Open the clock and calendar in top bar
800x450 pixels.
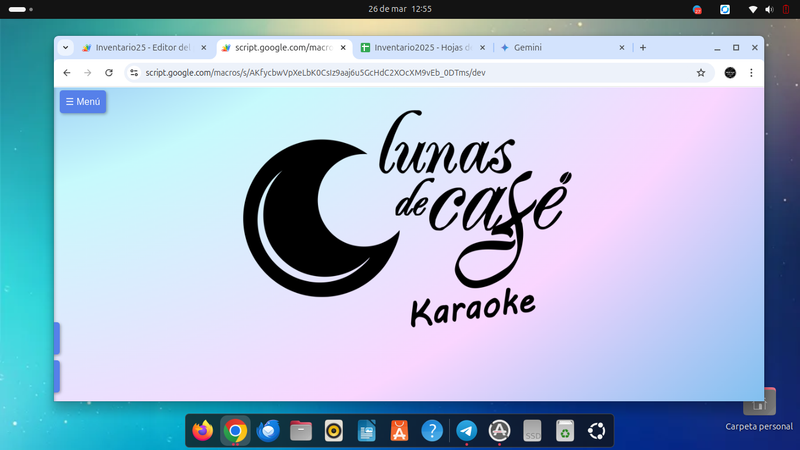[x=399, y=9]
